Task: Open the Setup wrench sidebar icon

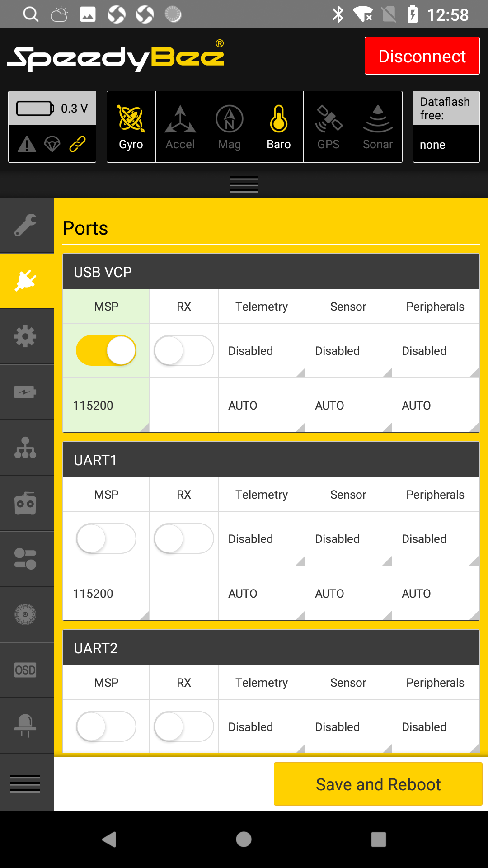Action: pos(26,225)
